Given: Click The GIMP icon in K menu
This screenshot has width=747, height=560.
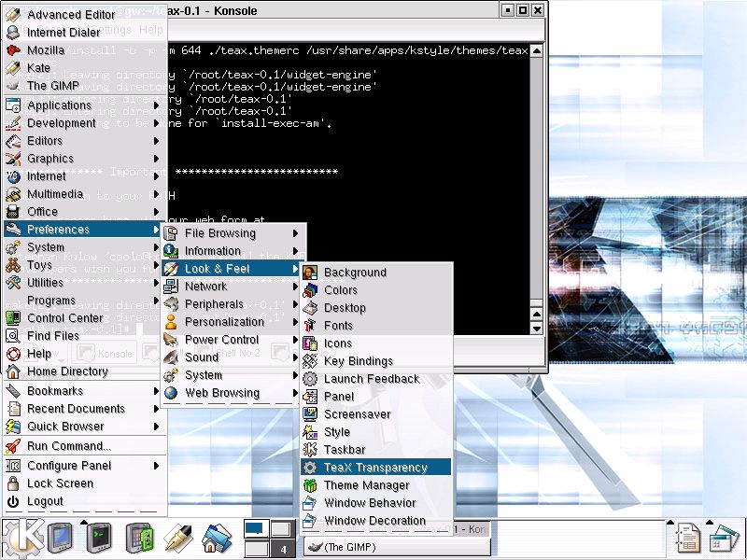Looking at the screenshot, I should click(13, 86).
